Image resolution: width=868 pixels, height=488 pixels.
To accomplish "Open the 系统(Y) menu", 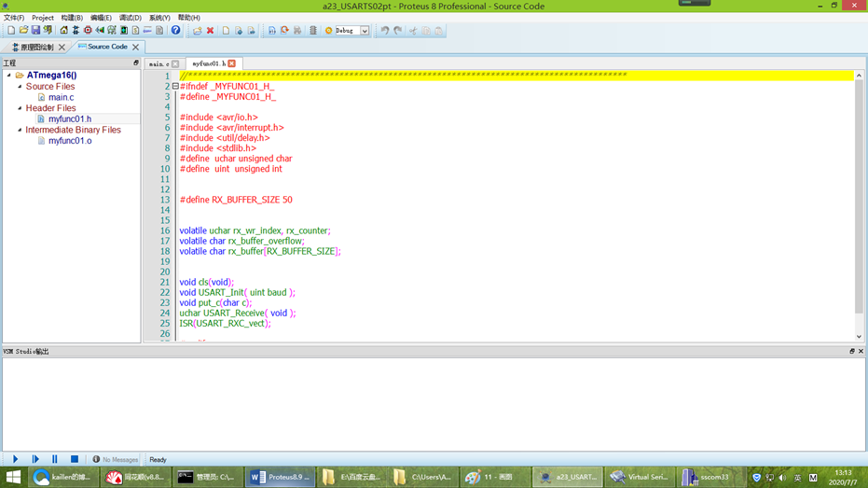I will tap(159, 18).
